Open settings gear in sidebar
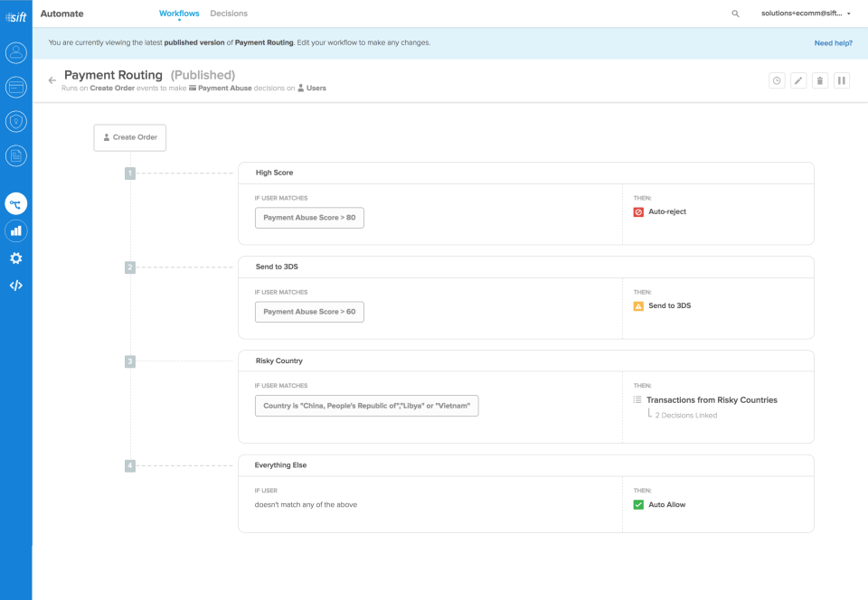The width and height of the screenshot is (868, 600). click(x=15, y=258)
